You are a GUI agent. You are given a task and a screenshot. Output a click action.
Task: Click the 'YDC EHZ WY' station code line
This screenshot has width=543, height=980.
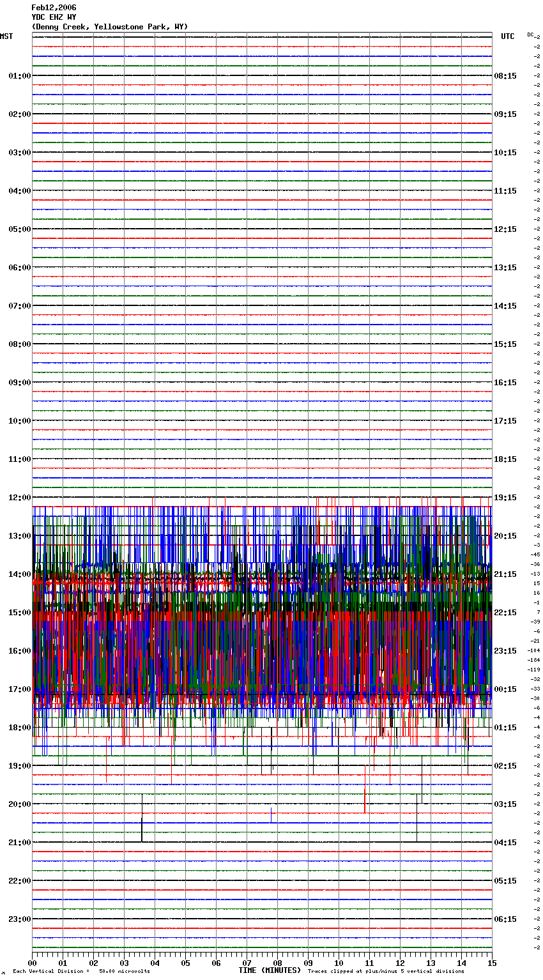pyautogui.click(x=54, y=17)
